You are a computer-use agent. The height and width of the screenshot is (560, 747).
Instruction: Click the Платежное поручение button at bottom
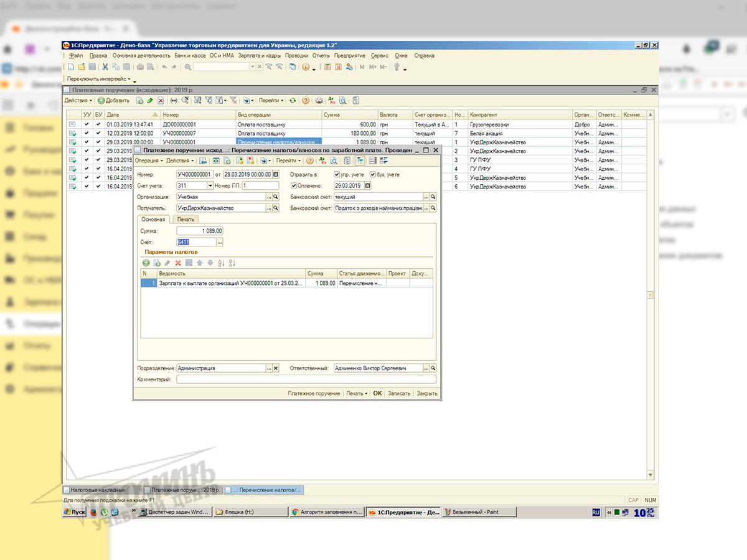314,393
